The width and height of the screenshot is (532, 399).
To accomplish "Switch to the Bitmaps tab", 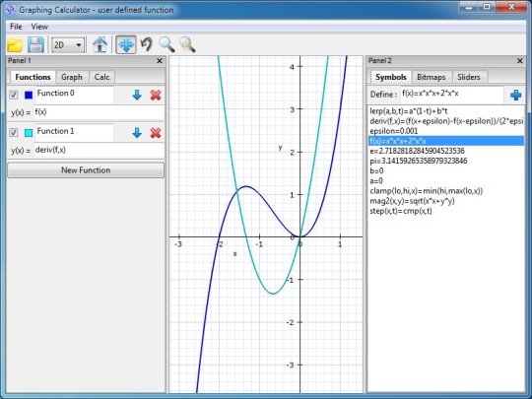I will [x=432, y=77].
